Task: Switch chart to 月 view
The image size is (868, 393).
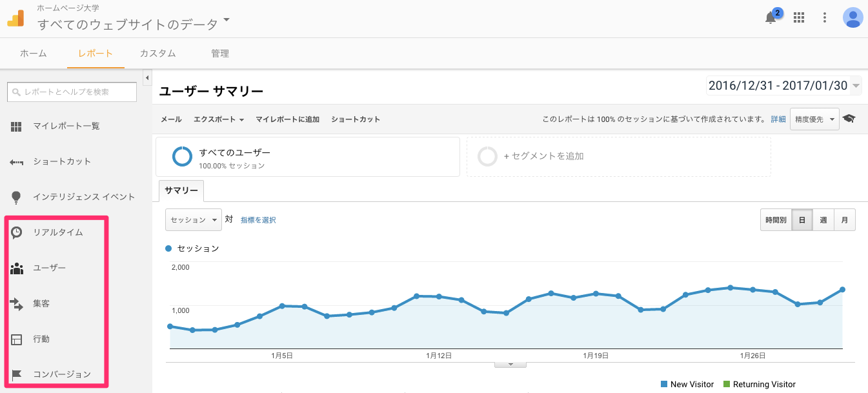Action: [x=844, y=220]
